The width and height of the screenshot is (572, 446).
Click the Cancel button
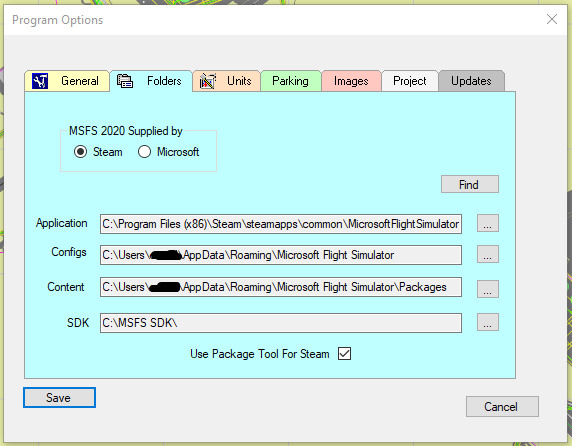[x=502, y=407]
